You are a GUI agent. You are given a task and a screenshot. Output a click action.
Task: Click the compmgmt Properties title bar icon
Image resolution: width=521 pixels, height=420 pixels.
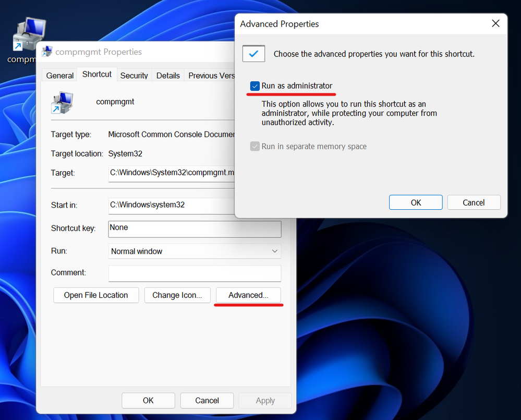pyautogui.click(x=47, y=52)
